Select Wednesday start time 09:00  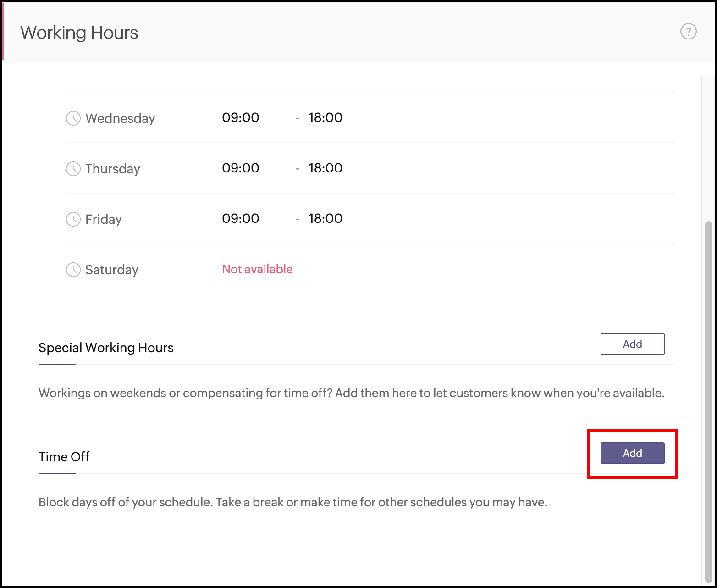[241, 118]
